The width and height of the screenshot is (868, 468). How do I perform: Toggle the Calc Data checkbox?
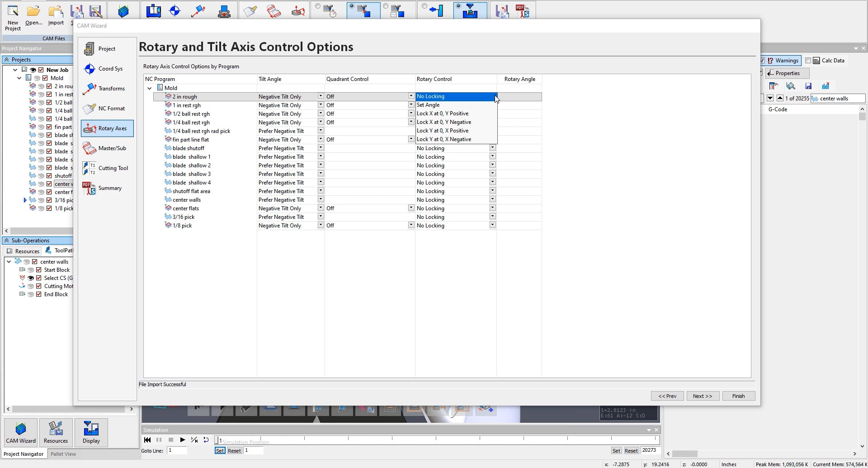point(808,61)
